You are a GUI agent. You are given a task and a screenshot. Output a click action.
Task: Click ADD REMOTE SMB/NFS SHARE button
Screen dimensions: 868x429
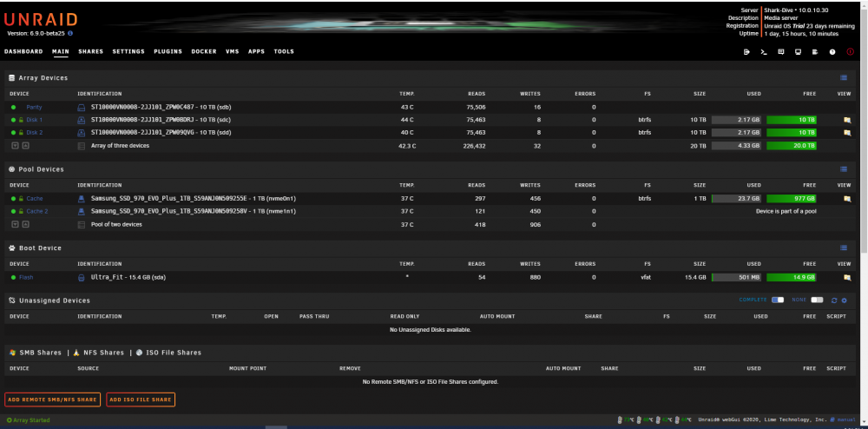pyautogui.click(x=53, y=399)
